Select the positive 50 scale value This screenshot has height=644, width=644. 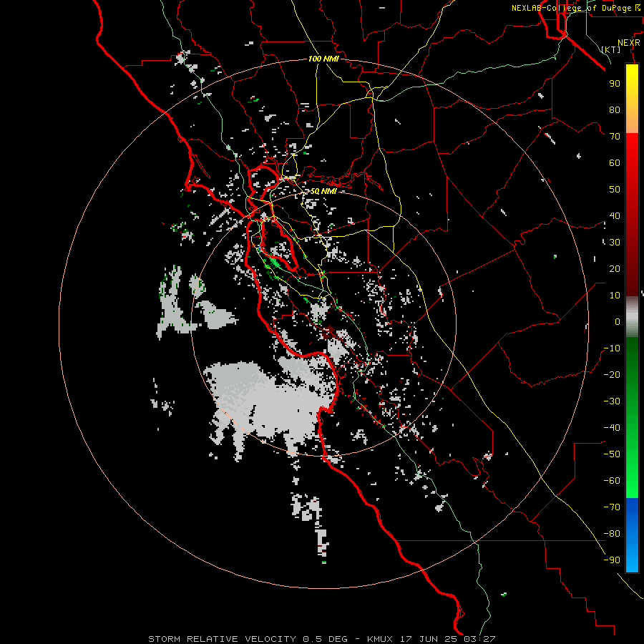(615, 190)
